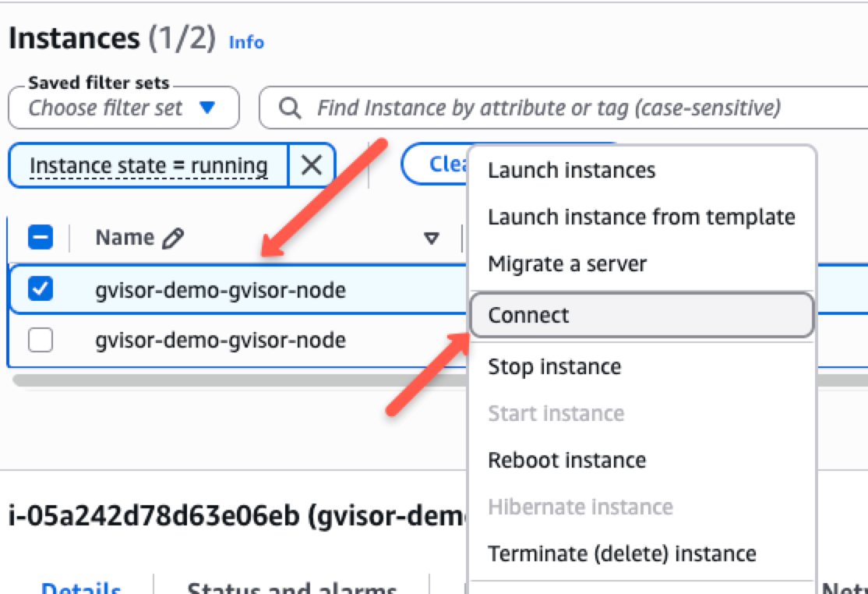Choose Stop instance from the menu

(x=554, y=366)
